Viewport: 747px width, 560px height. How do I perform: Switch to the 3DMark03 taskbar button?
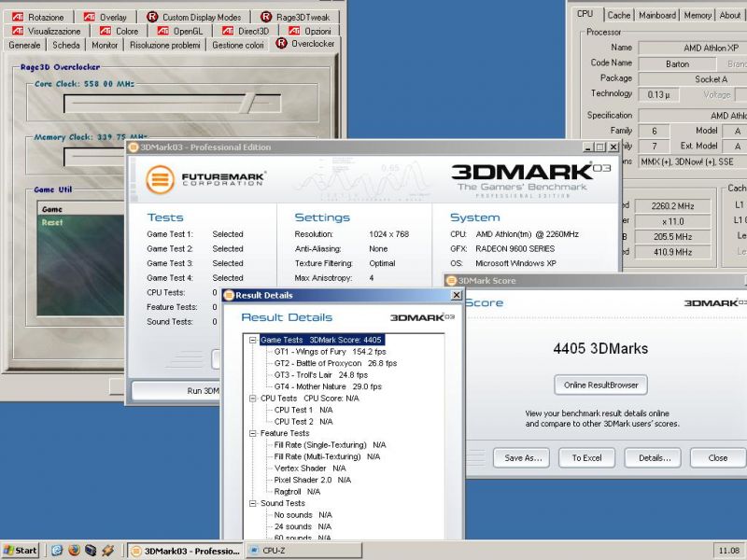coord(185,551)
